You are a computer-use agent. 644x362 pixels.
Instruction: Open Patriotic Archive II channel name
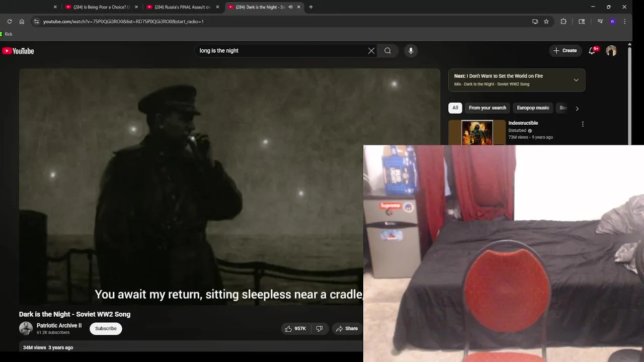pos(59,325)
